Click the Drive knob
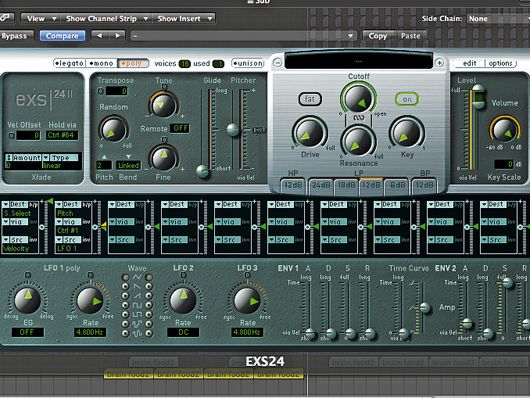 [x=310, y=132]
